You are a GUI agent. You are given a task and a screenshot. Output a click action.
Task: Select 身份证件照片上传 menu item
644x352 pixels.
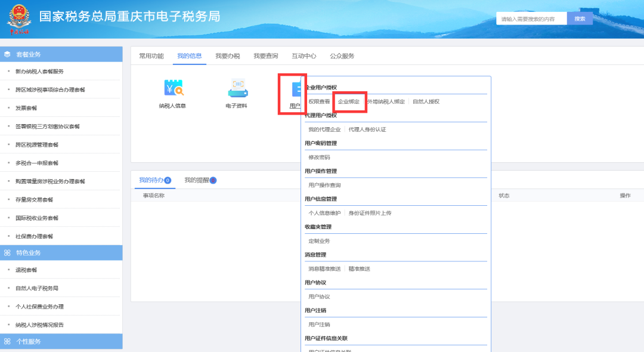pos(370,213)
